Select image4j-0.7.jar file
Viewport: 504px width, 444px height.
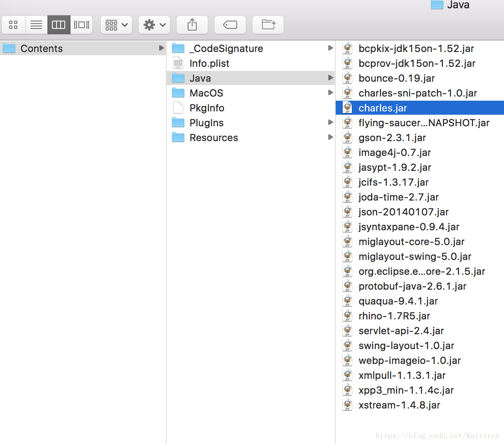420,152
